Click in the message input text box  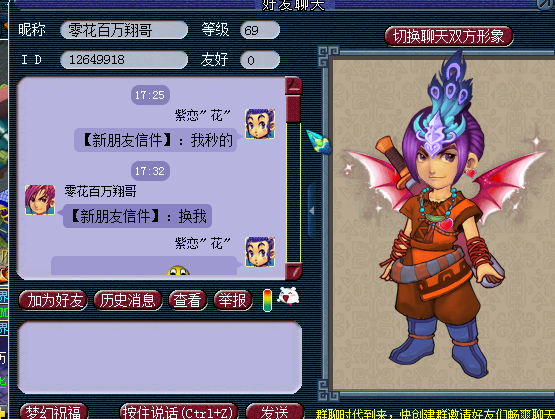click(160, 357)
